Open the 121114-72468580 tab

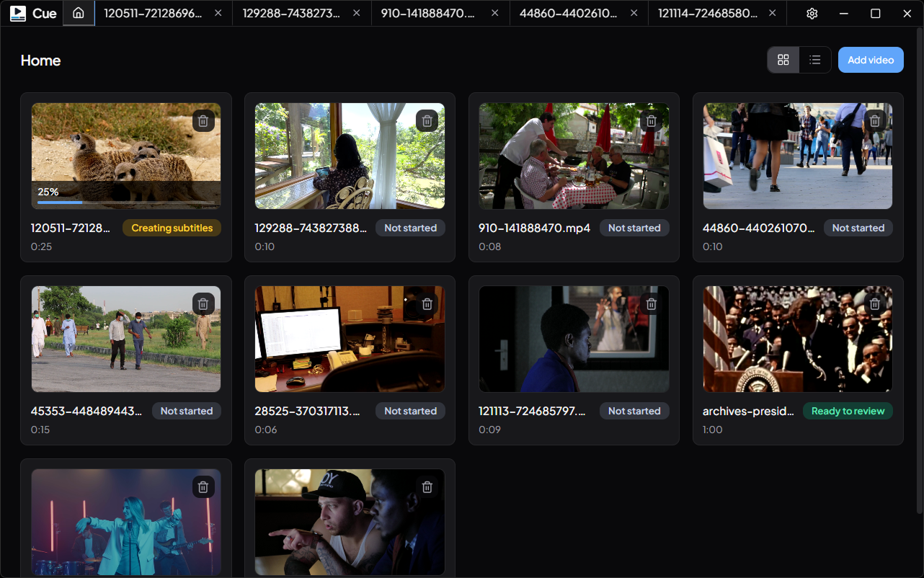tap(706, 12)
